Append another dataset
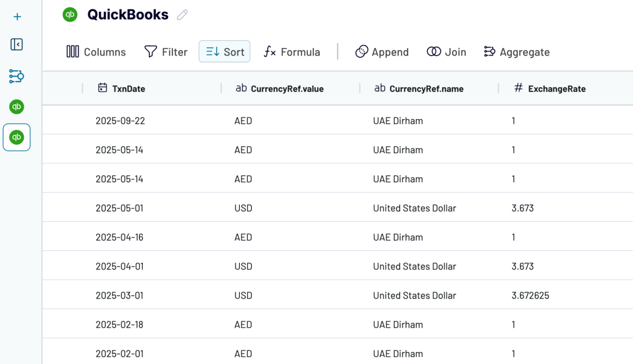This screenshot has height=364, width=633. (x=382, y=51)
